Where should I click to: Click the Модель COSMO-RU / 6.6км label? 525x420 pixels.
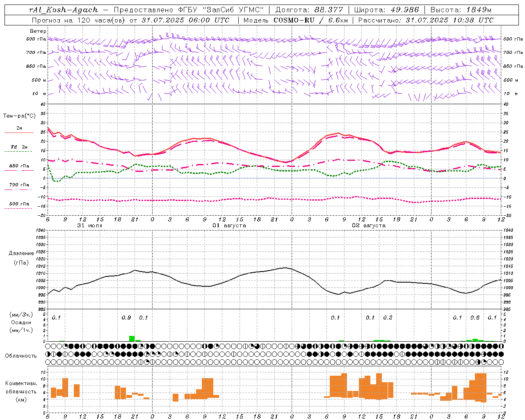(296, 20)
